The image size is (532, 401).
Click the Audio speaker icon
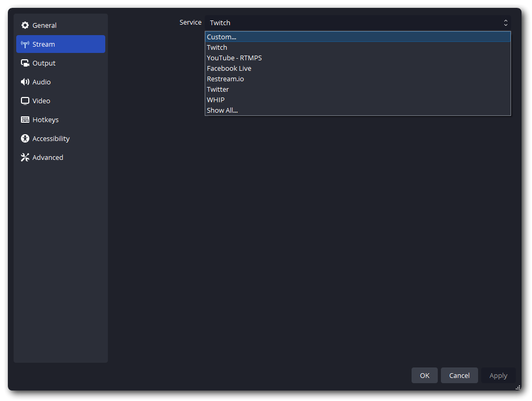pos(25,82)
